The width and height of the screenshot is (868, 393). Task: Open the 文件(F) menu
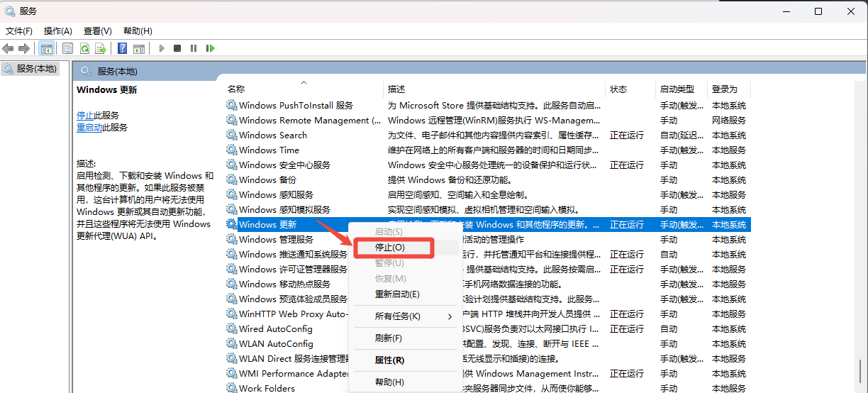click(19, 31)
